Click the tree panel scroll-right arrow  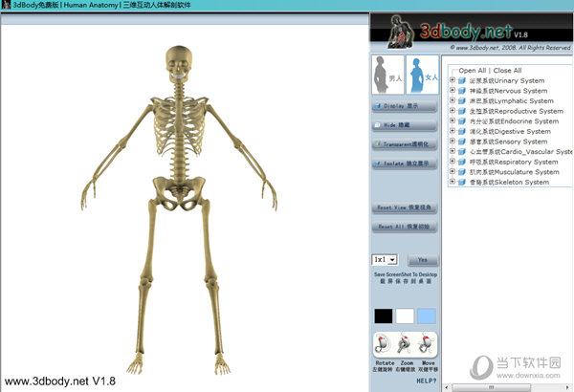tap(567, 387)
